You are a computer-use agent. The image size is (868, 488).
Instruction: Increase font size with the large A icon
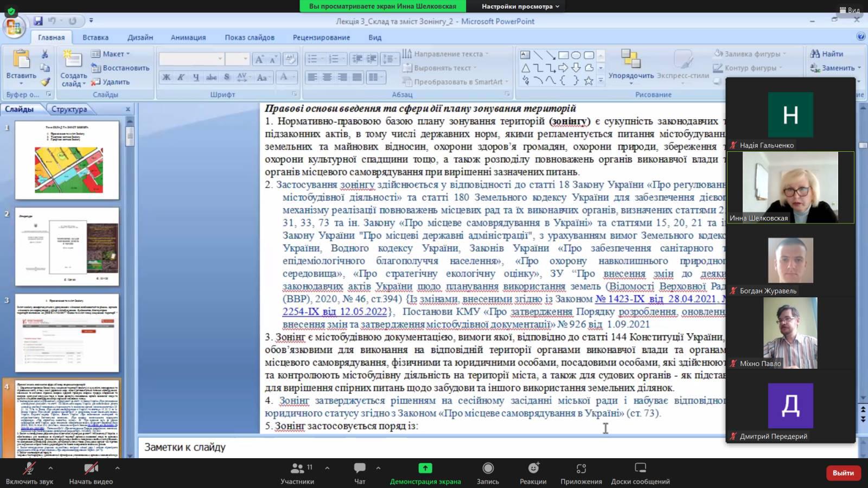pyautogui.click(x=259, y=59)
